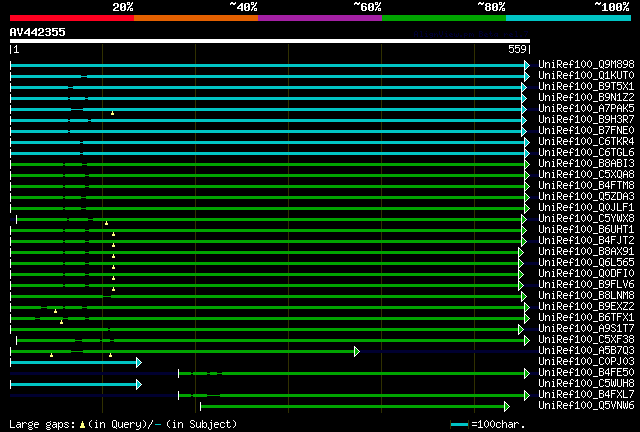
Task: Select the UniRef100_B4FXL7 label
Action: (x=586, y=395)
